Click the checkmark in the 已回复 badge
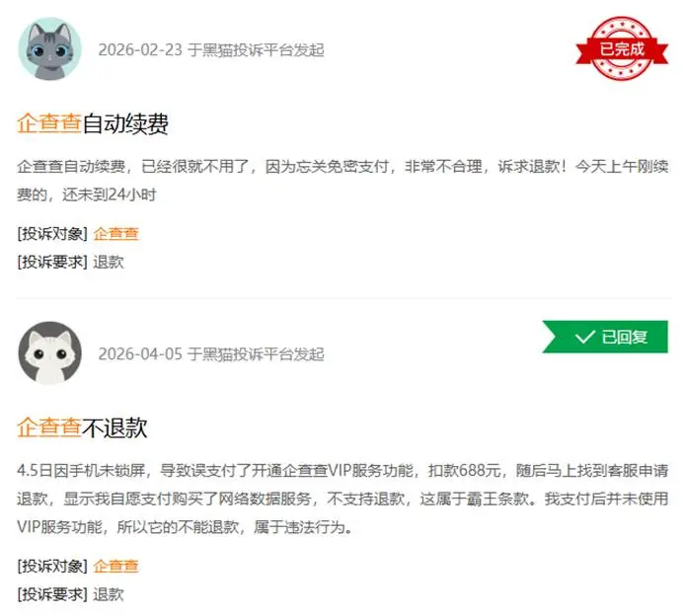The height and width of the screenshot is (616, 683). pos(584,337)
